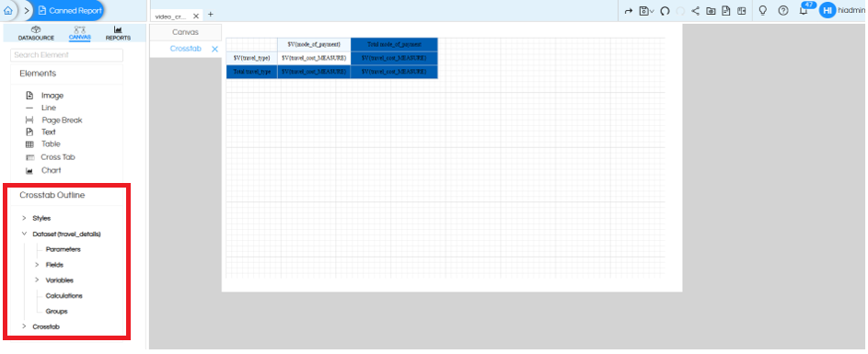Click the layout panel icon
The image size is (868, 354).
(x=741, y=10)
